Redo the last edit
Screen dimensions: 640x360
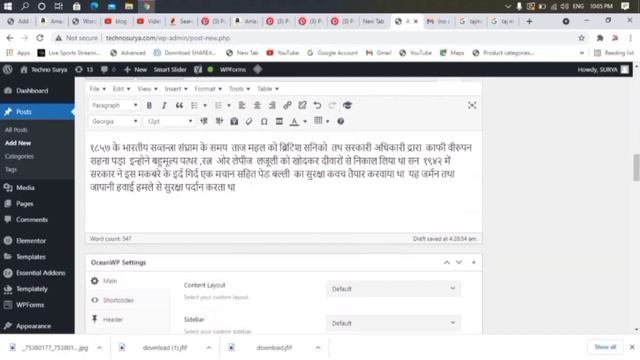tap(332, 105)
